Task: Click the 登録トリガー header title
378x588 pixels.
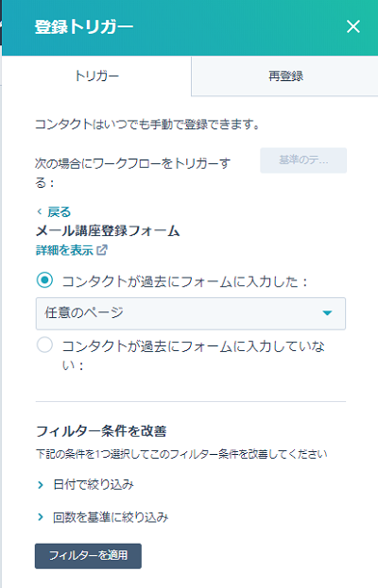Action: click(84, 27)
